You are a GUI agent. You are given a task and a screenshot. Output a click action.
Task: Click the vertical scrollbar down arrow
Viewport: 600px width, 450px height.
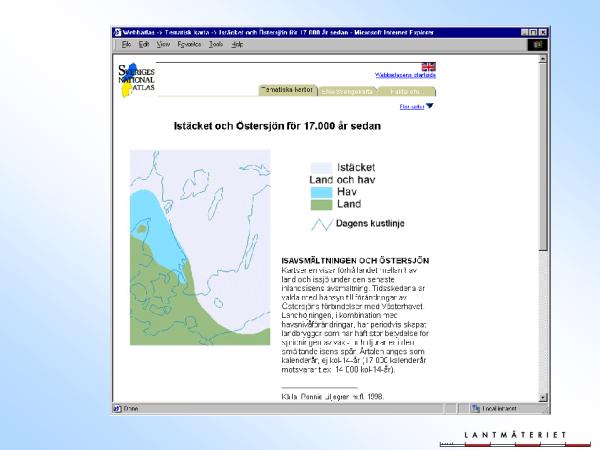543,397
